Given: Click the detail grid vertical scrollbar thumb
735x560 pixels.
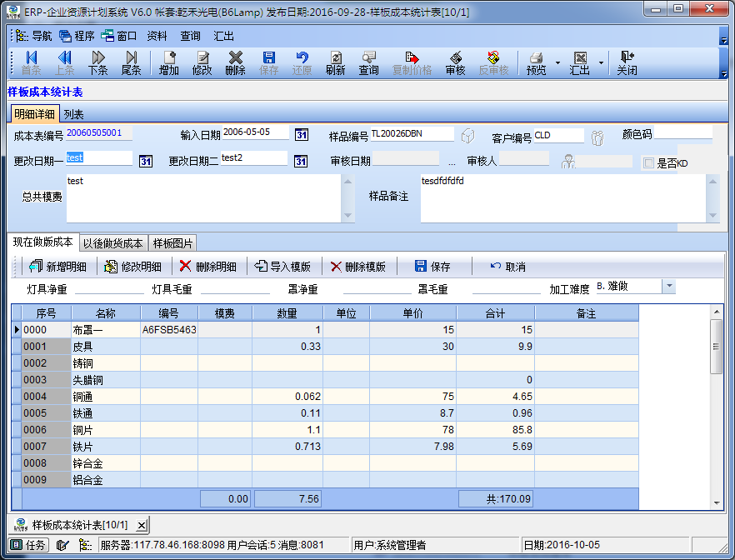Looking at the screenshot, I should click(716, 347).
